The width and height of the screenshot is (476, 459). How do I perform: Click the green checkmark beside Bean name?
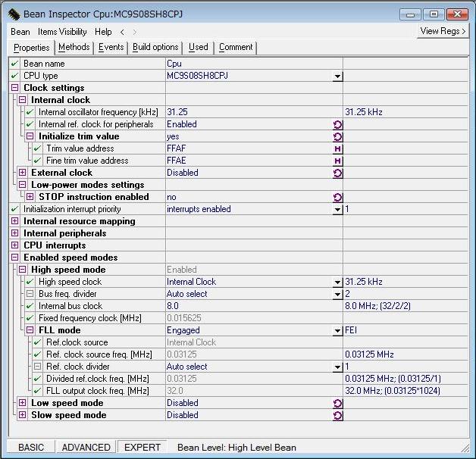coord(14,64)
